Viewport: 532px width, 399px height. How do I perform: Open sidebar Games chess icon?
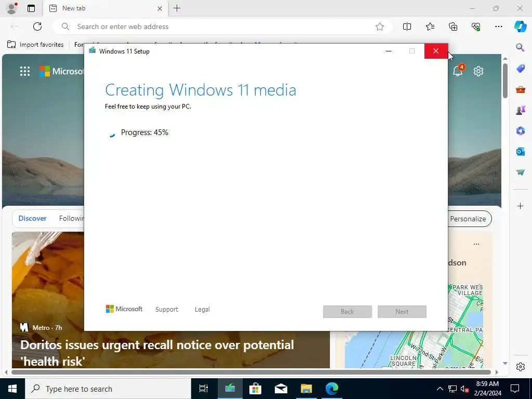(x=520, y=110)
